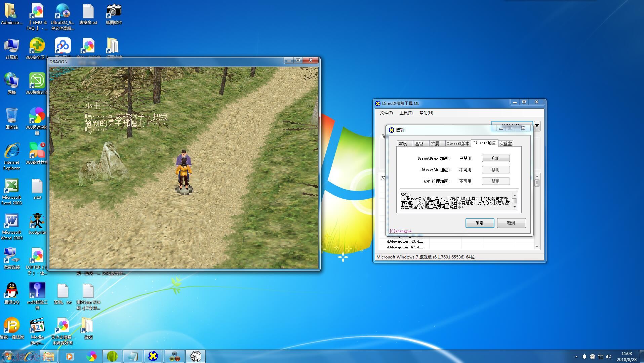The height and width of the screenshot is (363, 644).
Task: Open the 签到.txt file icon
Action: click(x=63, y=293)
